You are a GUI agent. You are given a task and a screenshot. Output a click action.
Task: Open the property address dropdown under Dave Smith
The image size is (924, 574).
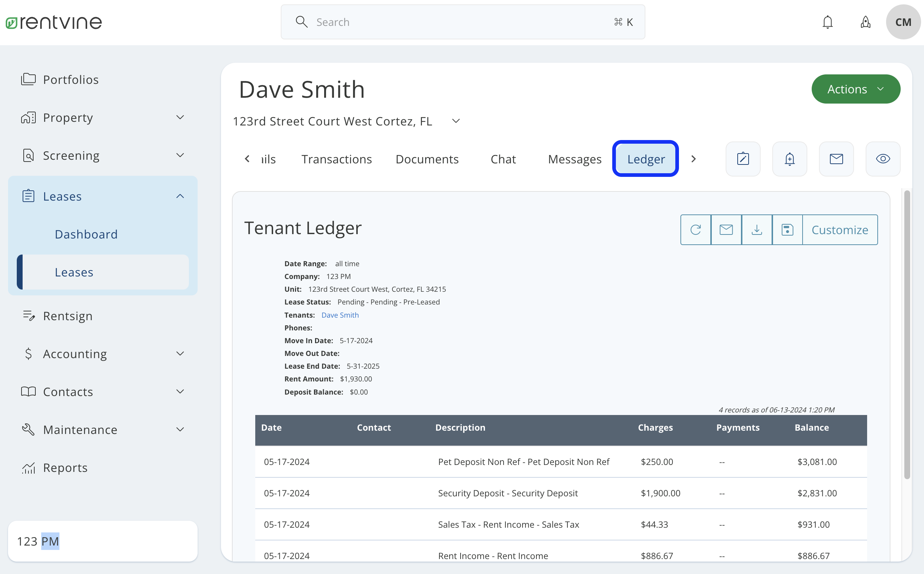click(455, 121)
